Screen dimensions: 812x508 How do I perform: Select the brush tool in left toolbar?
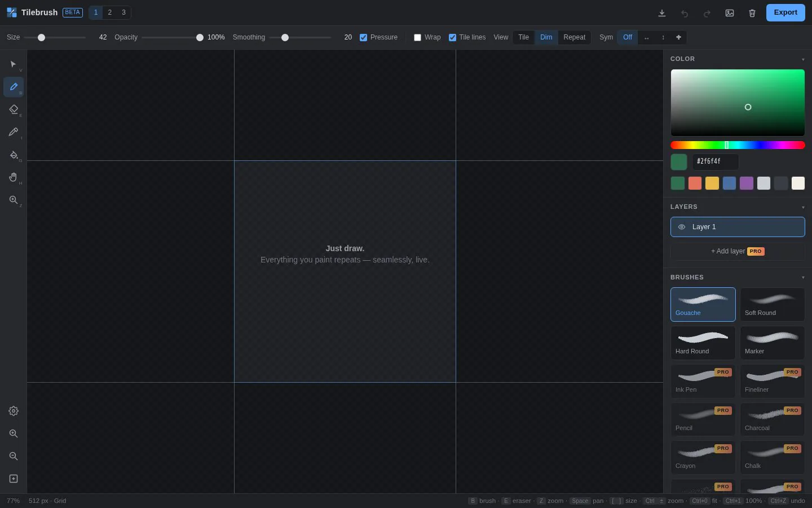(14, 87)
